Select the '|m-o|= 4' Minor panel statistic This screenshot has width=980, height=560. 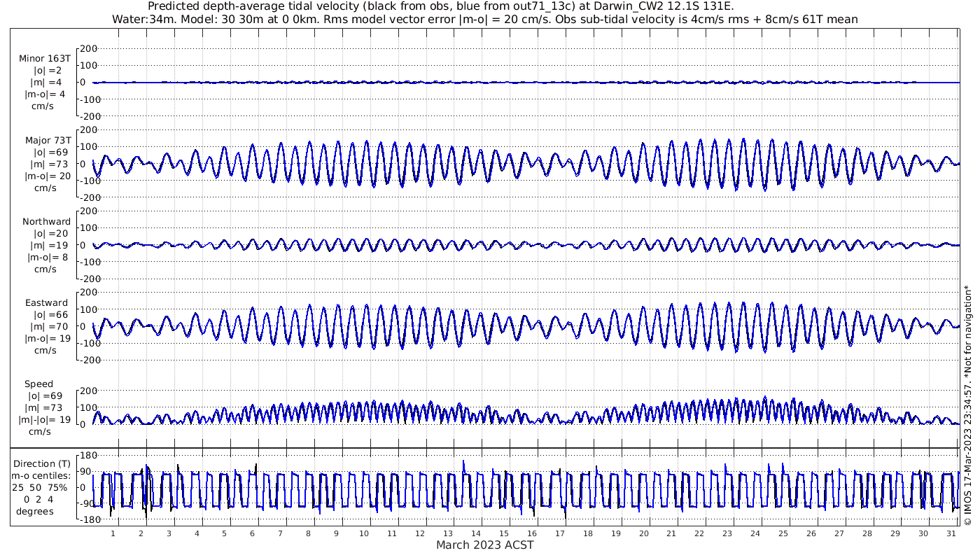coord(45,94)
